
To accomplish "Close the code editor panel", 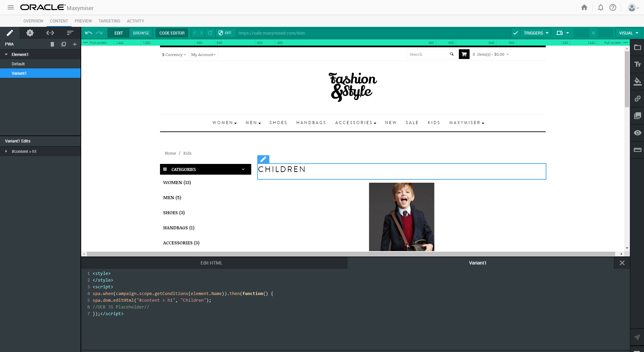I will click(622, 263).
